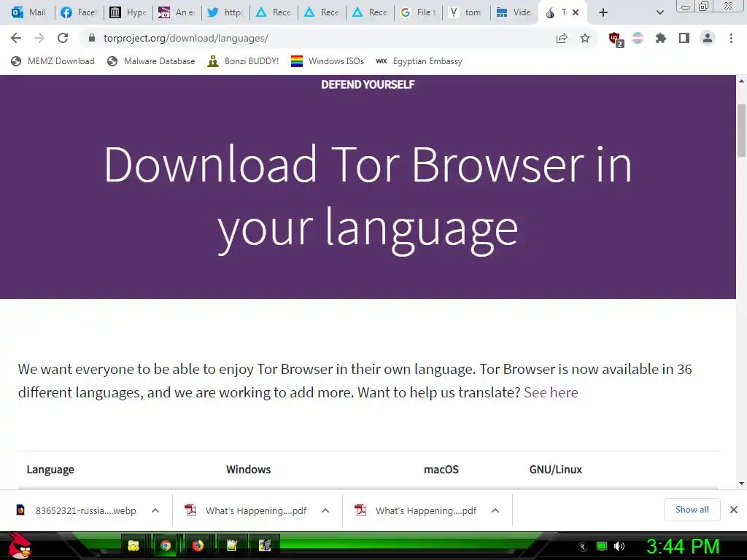Open the MEMZ Download bookmark

pos(53,61)
